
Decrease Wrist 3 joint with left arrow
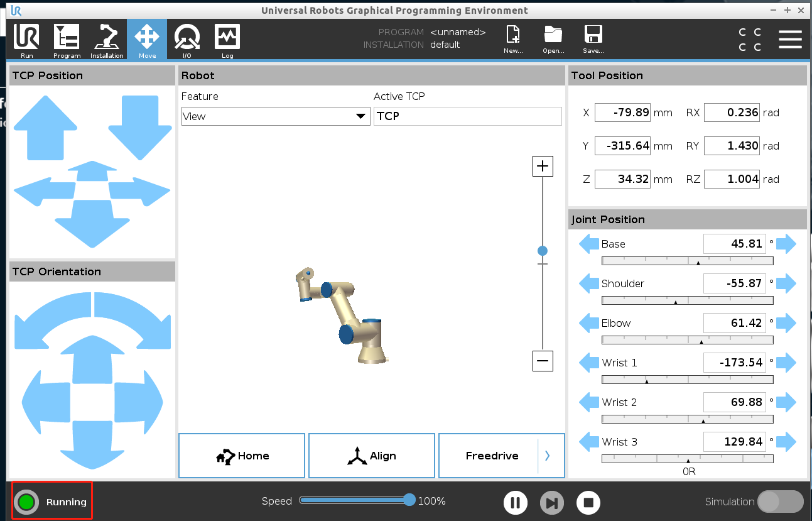tap(589, 442)
